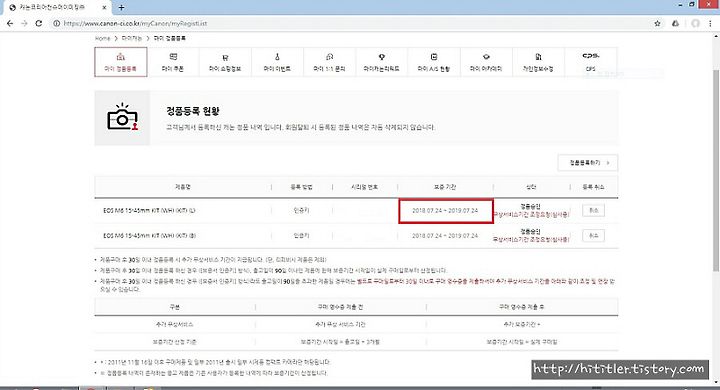Click the 인증키 cell in the (B) row

301,236
